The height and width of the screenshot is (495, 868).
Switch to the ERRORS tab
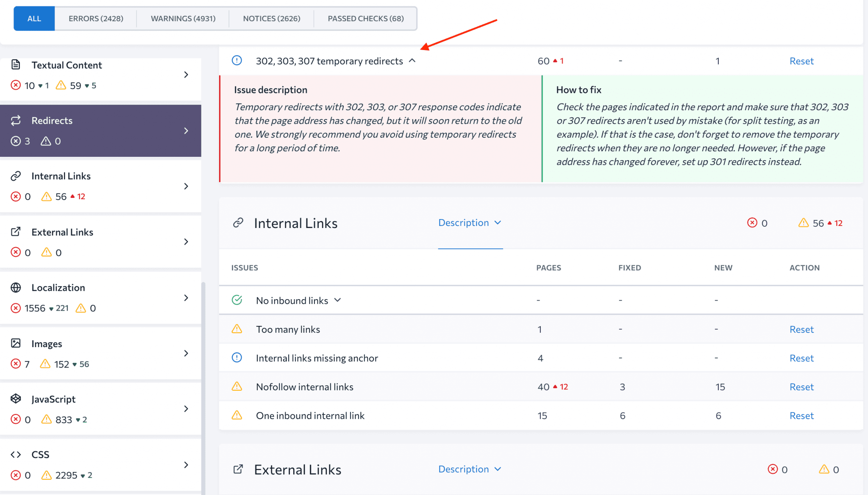96,18
